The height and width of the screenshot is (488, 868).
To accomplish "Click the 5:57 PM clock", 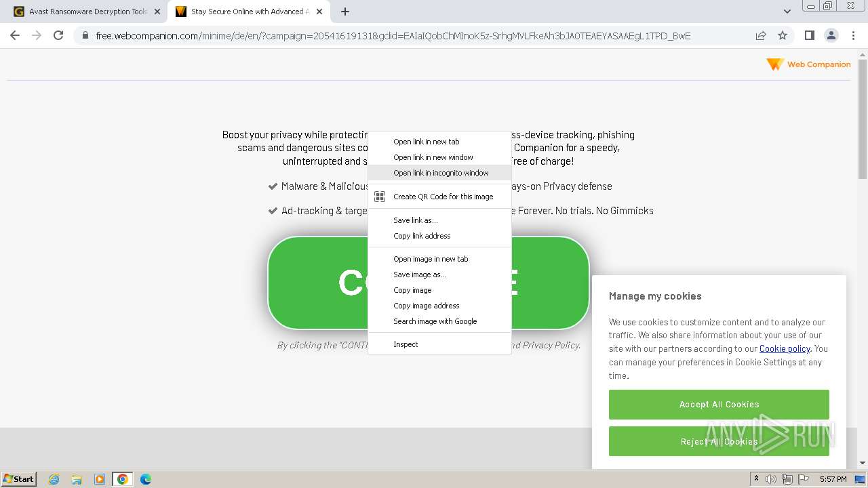I will (x=833, y=479).
